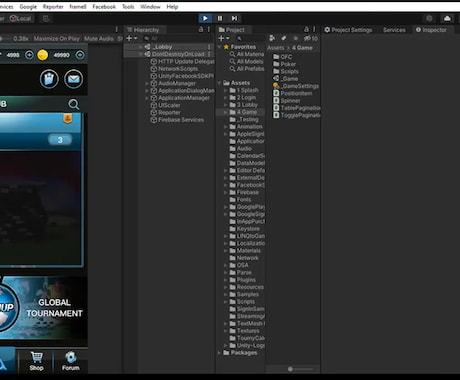
Task: Open the Tools menu
Action: point(128,7)
